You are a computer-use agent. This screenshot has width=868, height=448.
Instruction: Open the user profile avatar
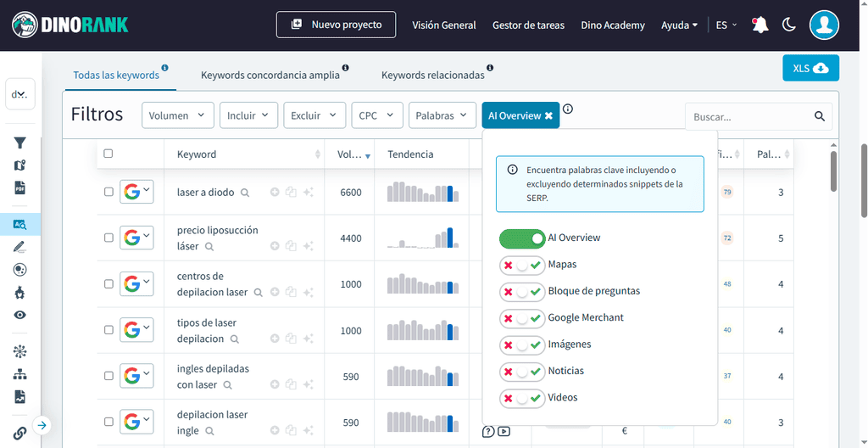[x=824, y=25]
